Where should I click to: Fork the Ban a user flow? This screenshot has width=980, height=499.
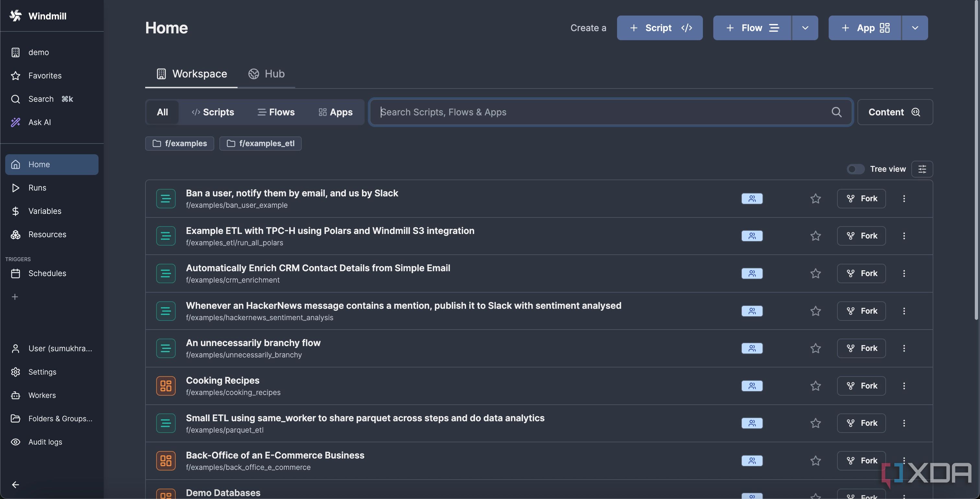[x=861, y=199]
